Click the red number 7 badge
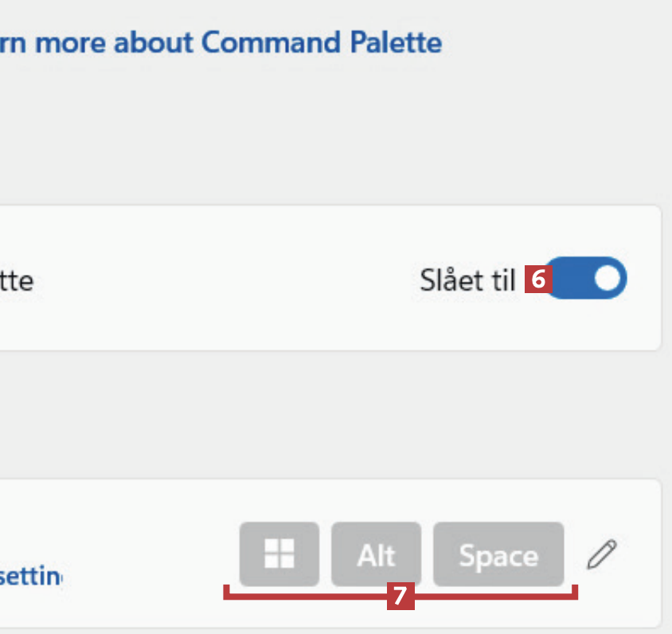Viewport: 672px width, 634px height. pyautogui.click(x=400, y=596)
